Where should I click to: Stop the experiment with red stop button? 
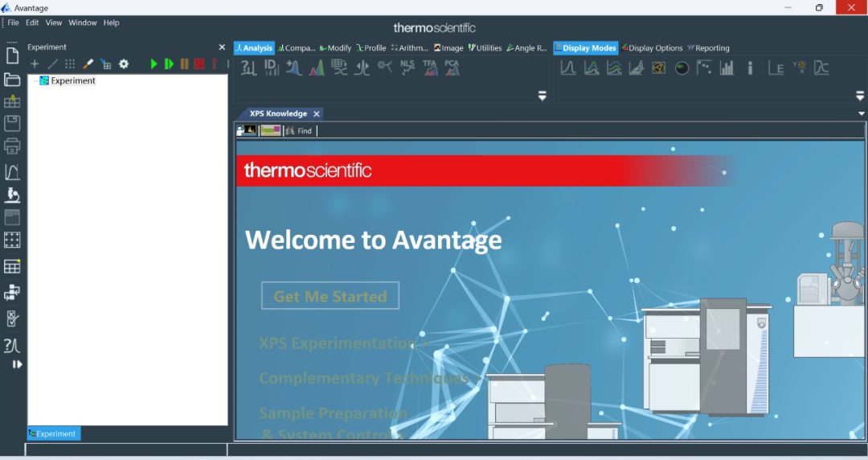(x=199, y=64)
